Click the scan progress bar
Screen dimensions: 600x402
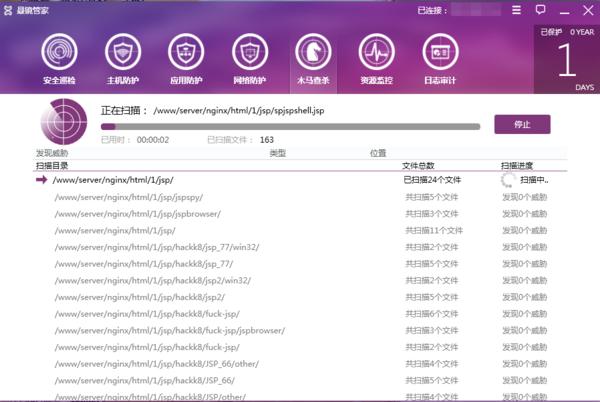coord(290,127)
